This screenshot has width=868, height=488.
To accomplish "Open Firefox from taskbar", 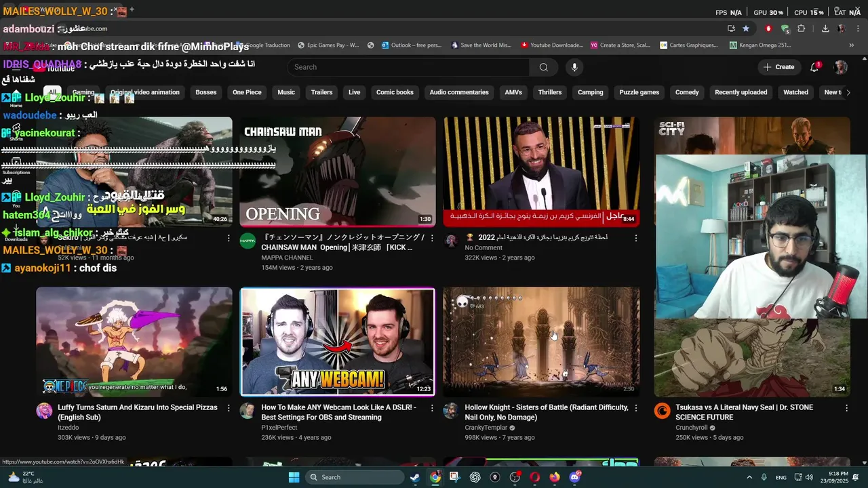I will 555,477.
